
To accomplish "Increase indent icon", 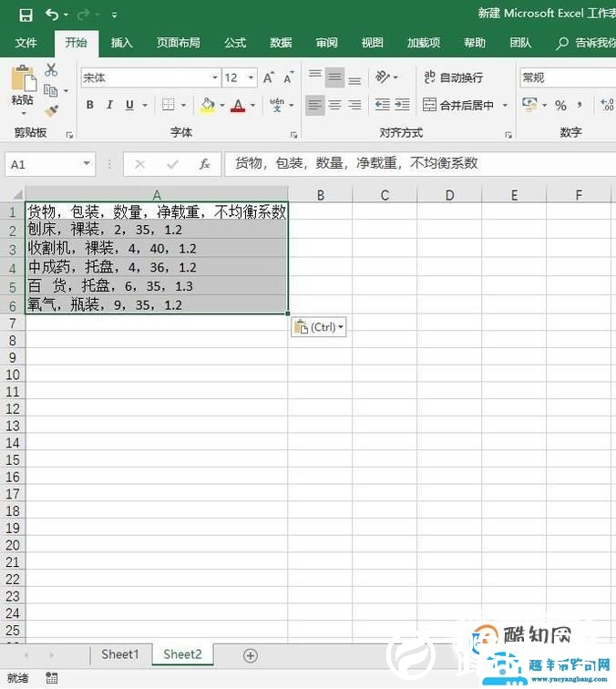I will coord(402,105).
